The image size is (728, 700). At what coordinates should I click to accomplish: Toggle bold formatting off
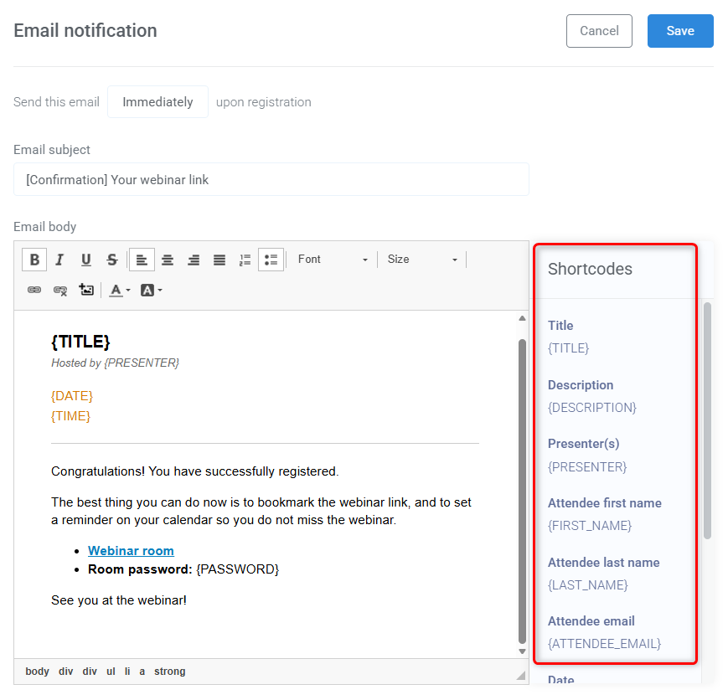(34, 260)
